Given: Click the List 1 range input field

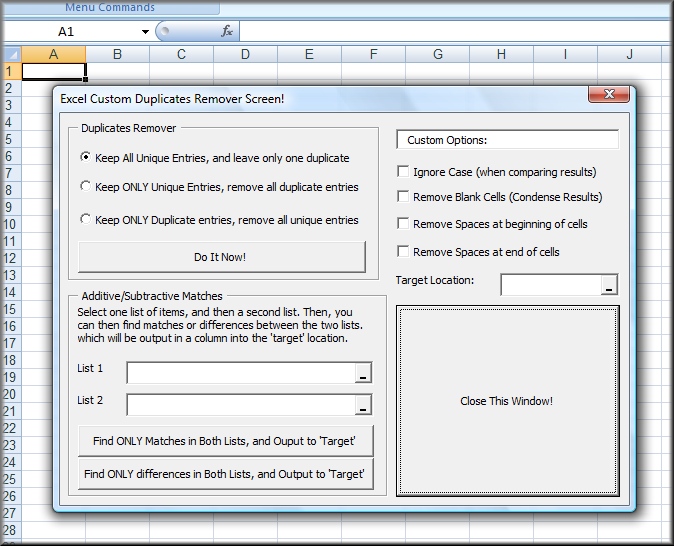Looking at the screenshot, I should 241,373.
